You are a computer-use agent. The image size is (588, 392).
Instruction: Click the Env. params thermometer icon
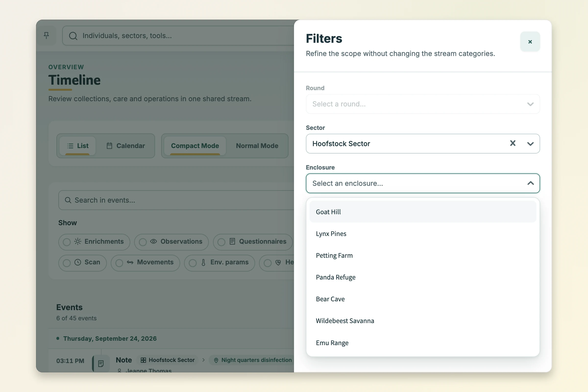point(204,262)
